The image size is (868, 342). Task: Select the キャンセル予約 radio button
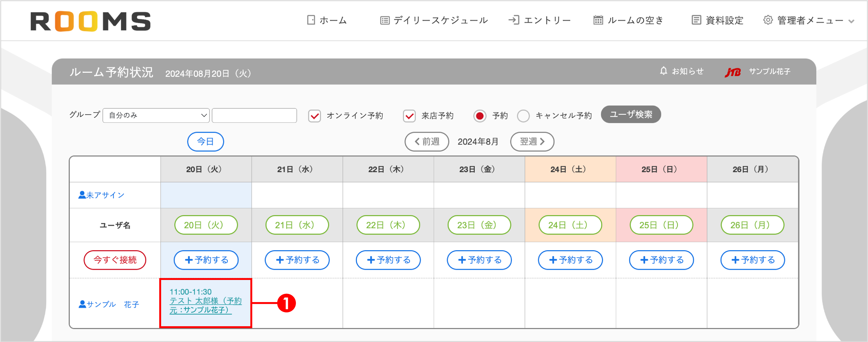pyautogui.click(x=524, y=115)
